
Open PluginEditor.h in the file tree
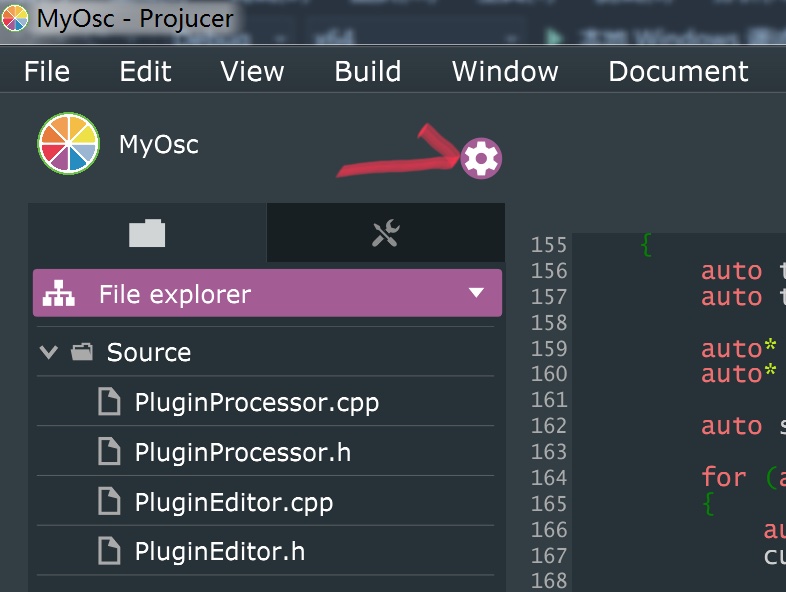point(219,551)
